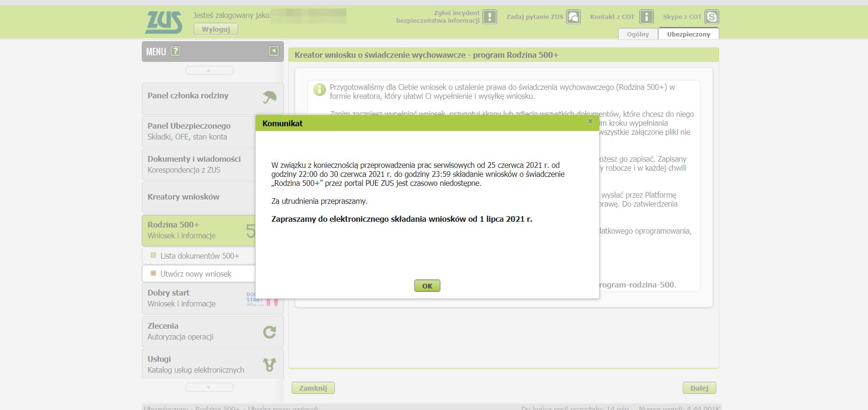The width and height of the screenshot is (868, 410).
Task: Click the menu scroll-up arrow bar
Action: (209, 70)
